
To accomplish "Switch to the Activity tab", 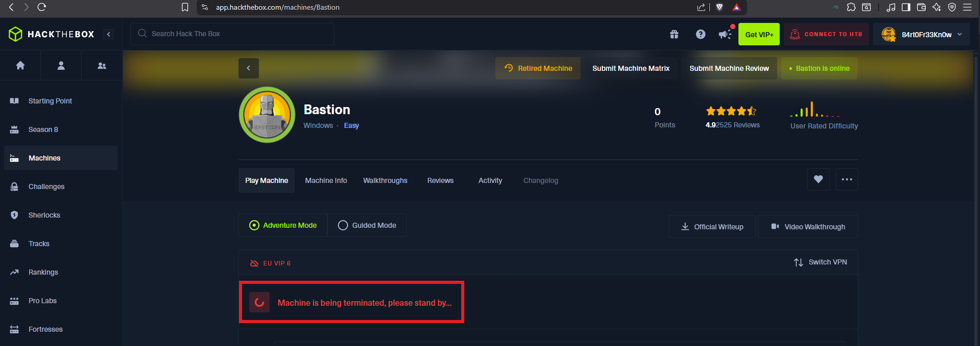I will click(490, 180).
